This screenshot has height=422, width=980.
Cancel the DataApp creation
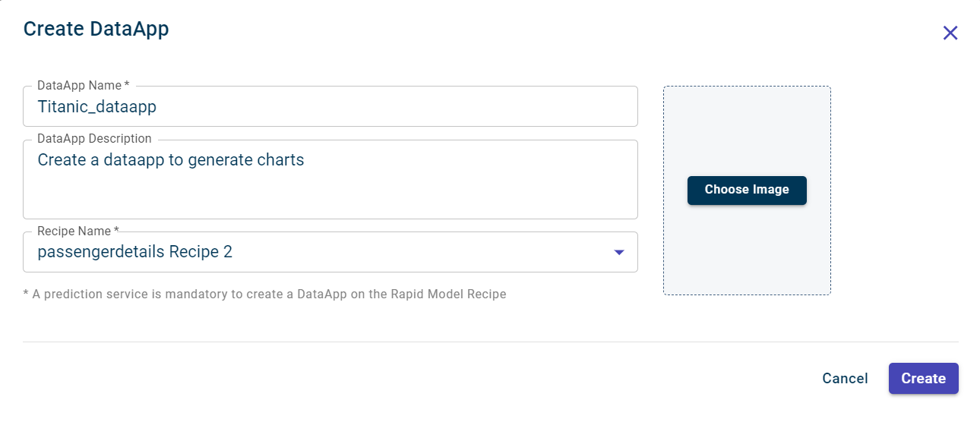click(845, 378)
